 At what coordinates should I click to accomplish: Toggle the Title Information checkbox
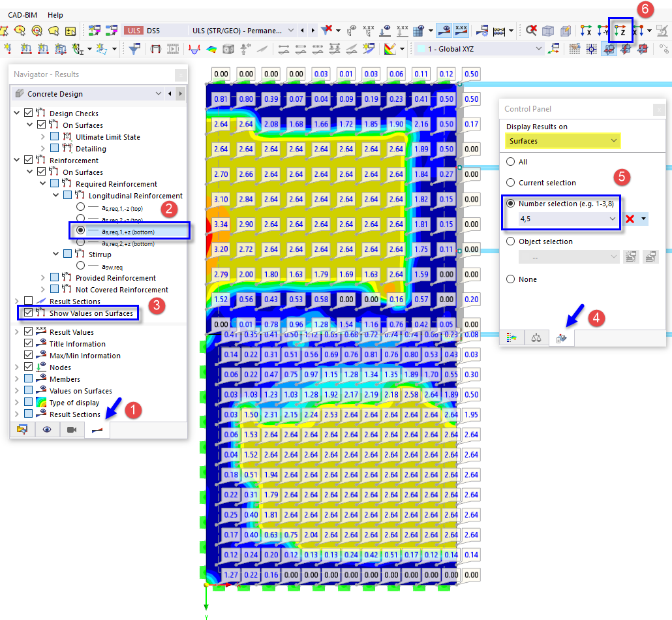click(28, 343)
